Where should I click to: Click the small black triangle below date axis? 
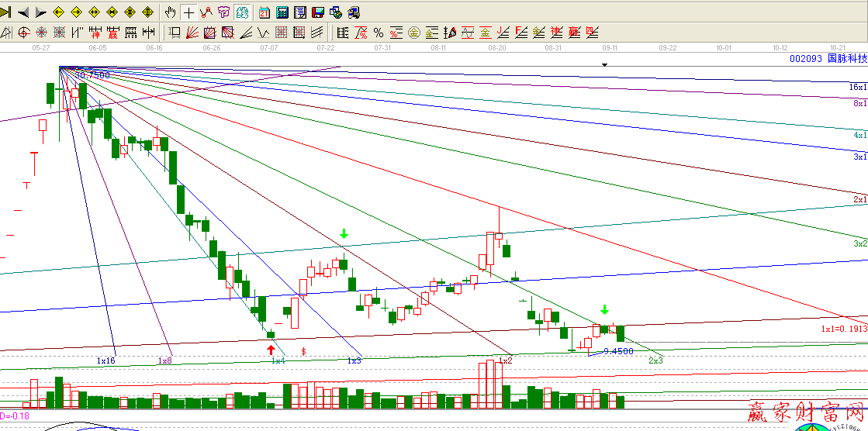604,65
